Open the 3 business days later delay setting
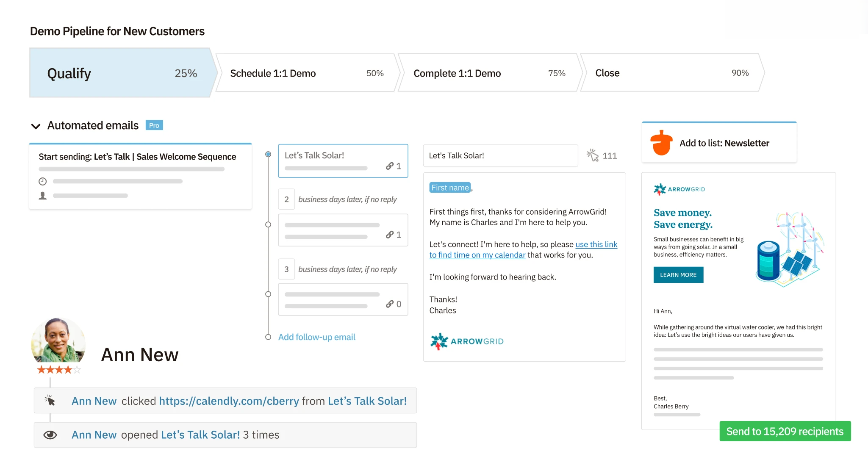The image size is (868, 476). pyautogui.click(x=286, y=269)
